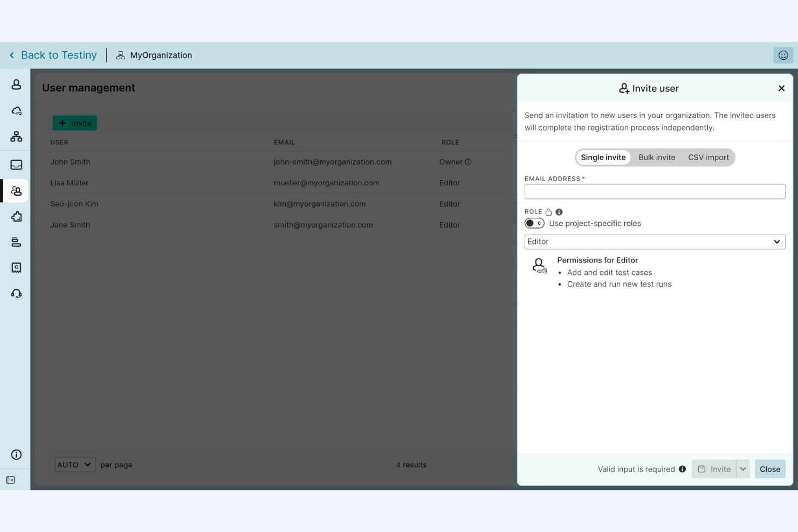
Task: Select the User management sidebar icon
Action: tap(16, 190)
